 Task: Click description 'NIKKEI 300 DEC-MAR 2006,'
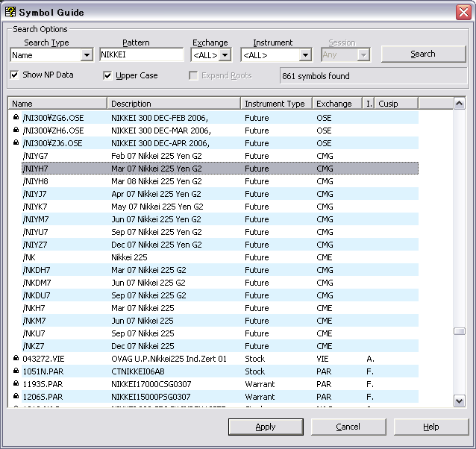click(x=161, y=131)
